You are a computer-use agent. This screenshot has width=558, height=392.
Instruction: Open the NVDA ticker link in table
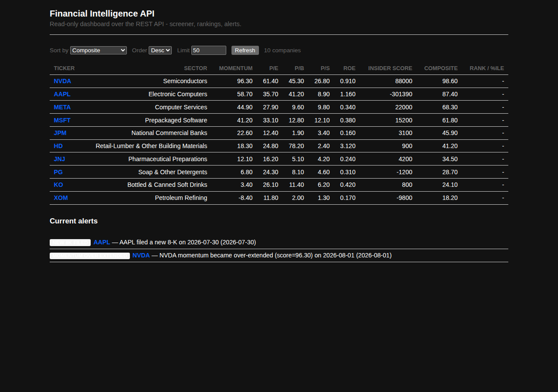point(62,81)
